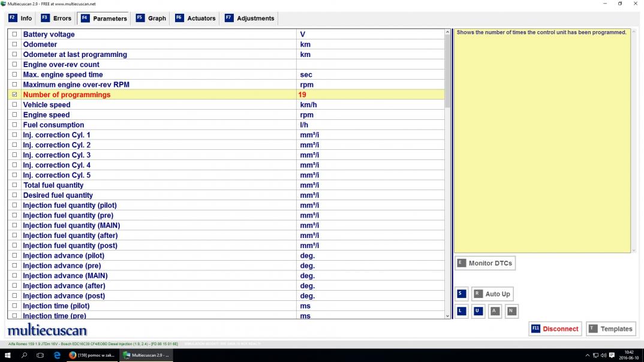Enable Vehicle speed monitoring checkbox
The width and height of the screenshot is (644, 362).
point(15,105)
